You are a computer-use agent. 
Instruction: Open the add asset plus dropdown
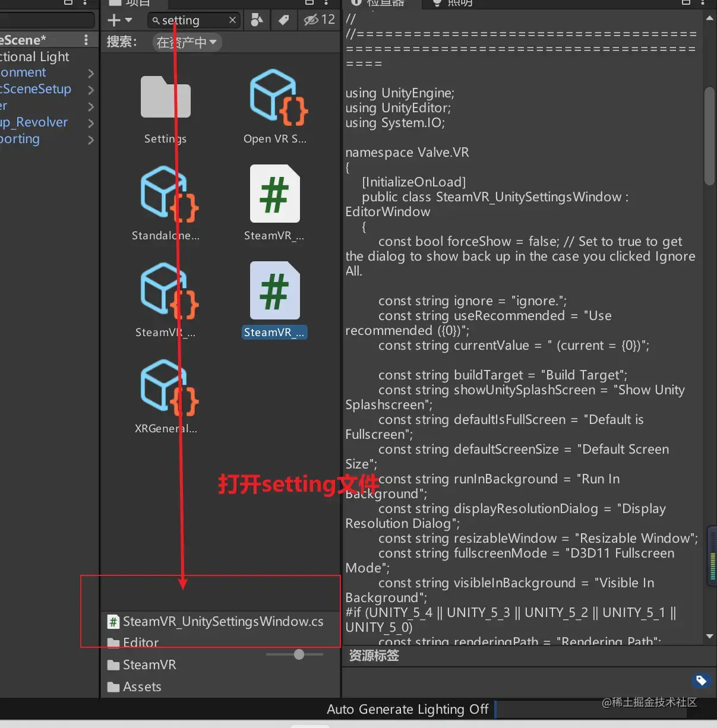119,20
